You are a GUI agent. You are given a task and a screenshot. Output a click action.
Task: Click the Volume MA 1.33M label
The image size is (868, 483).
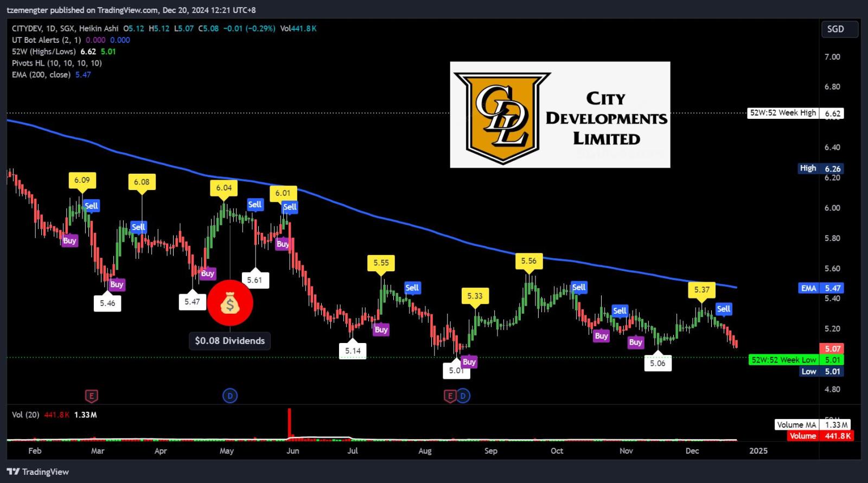coord(813,425)
